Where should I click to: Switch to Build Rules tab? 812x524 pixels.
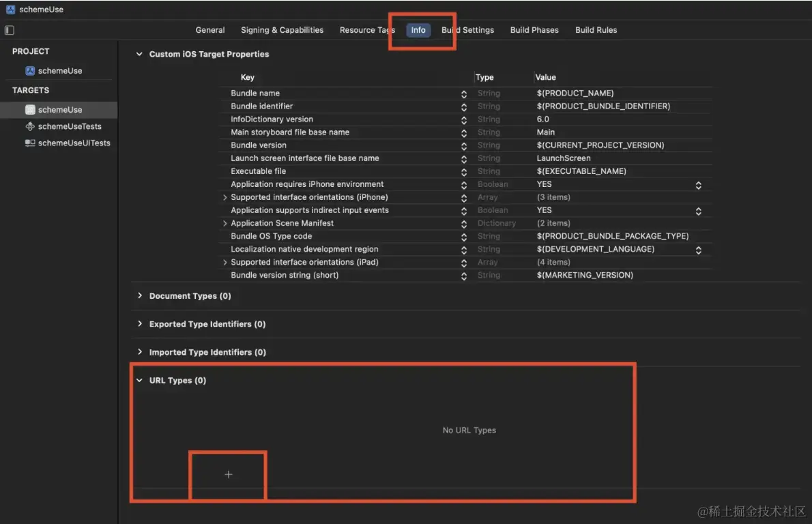pos(596,30)
